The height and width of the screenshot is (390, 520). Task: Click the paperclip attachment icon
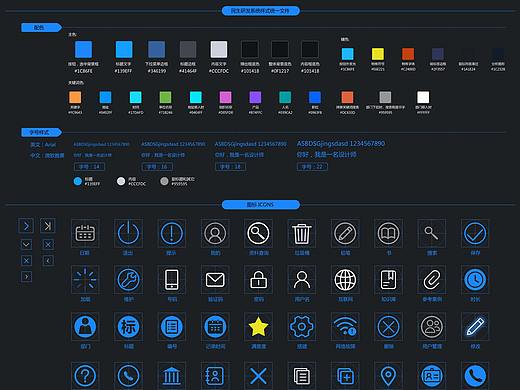pyautogui.click(x=432, y=280)
